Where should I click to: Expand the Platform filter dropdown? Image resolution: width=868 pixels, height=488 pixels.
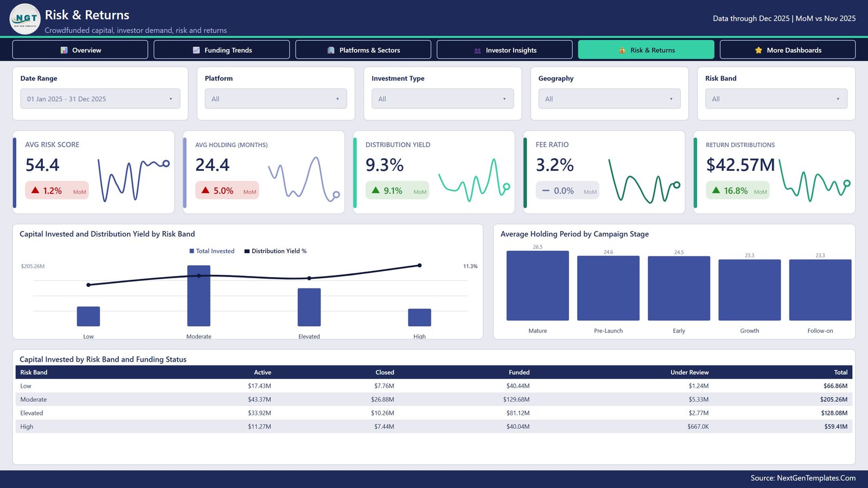point(276,99)
